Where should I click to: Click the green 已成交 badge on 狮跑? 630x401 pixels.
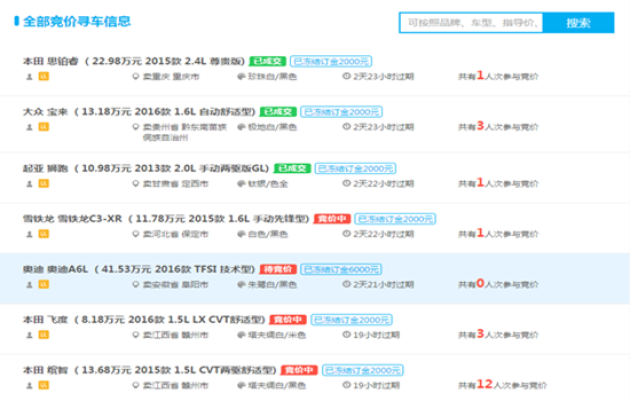(x=292, y=168)
